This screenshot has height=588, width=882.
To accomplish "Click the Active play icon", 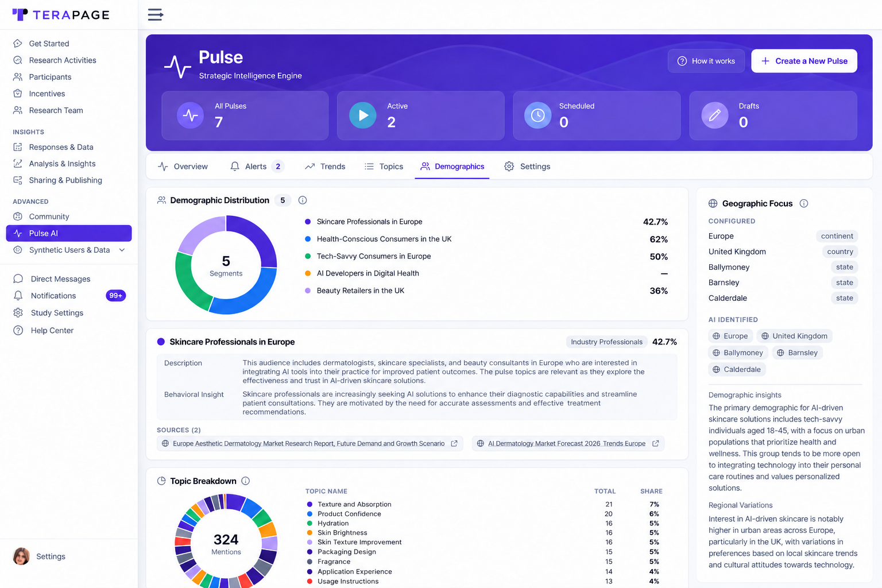I will tap(363, 115).
